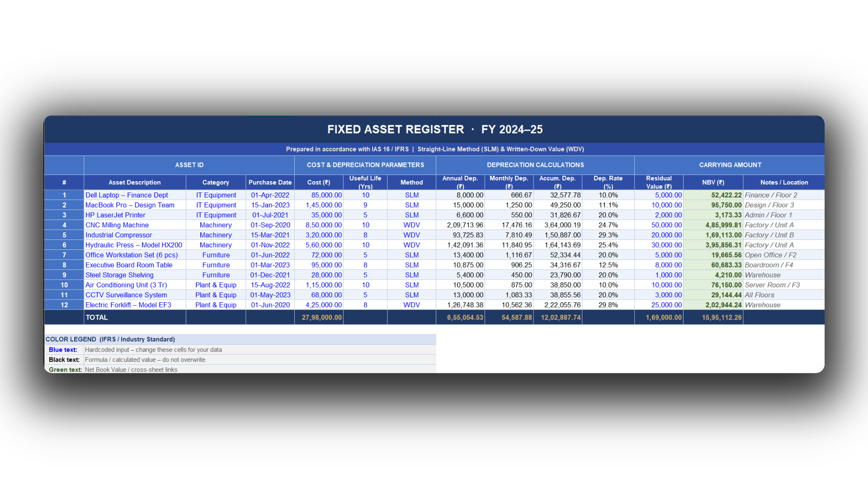Click the NBV value '4,85,999.81'
Screen dimensions: 868x488
(x=713, y=225)
